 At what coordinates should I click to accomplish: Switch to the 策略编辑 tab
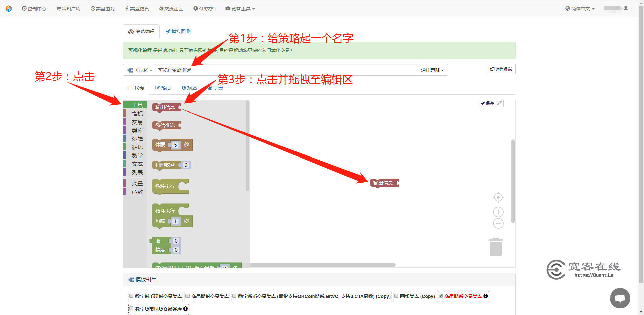click(141, 31)
